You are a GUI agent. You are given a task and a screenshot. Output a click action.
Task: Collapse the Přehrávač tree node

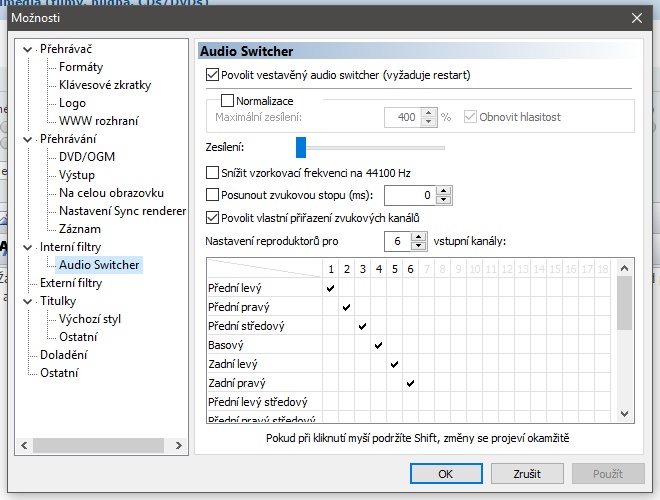pos(28,49)
